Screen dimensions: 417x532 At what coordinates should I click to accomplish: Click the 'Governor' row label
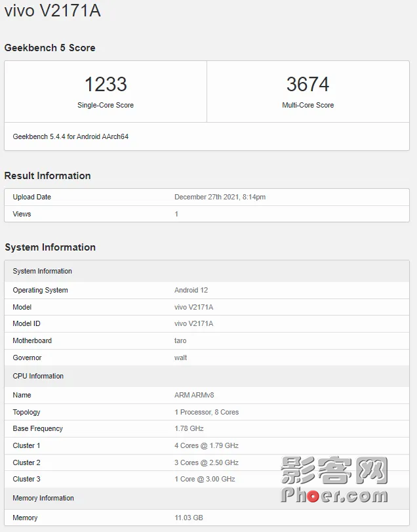(x=27, y=358)
